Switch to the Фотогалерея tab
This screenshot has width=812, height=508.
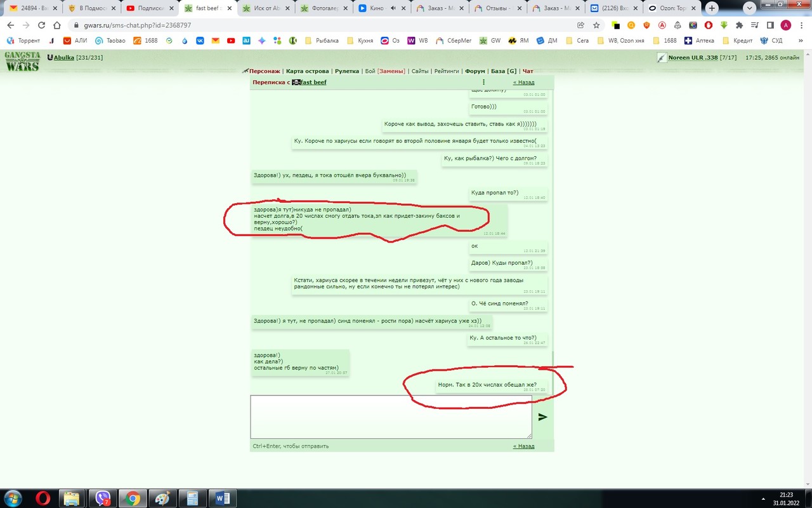pos(323,8)
